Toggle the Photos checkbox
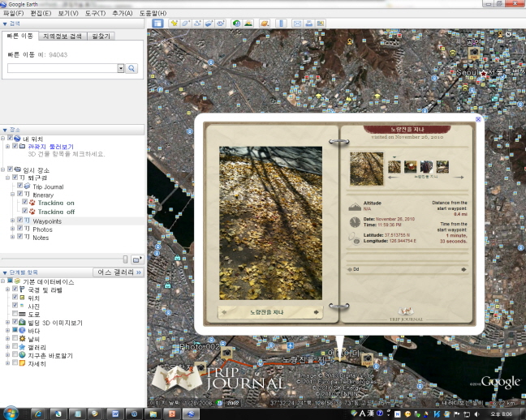 [x=19, y=229]
